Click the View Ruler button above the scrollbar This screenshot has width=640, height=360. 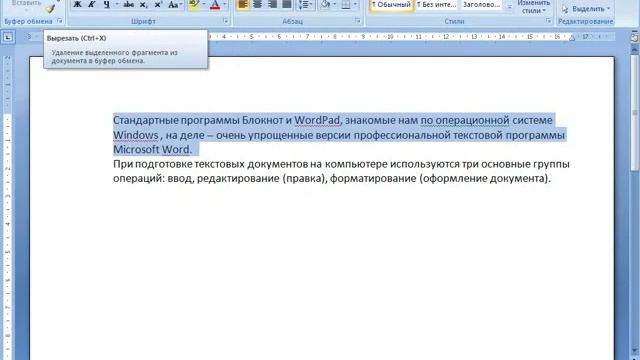[x=634, y=38]
